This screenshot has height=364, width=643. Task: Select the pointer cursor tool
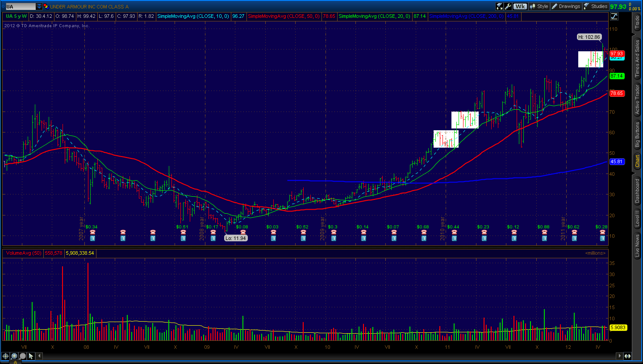(x=31, y=356)
